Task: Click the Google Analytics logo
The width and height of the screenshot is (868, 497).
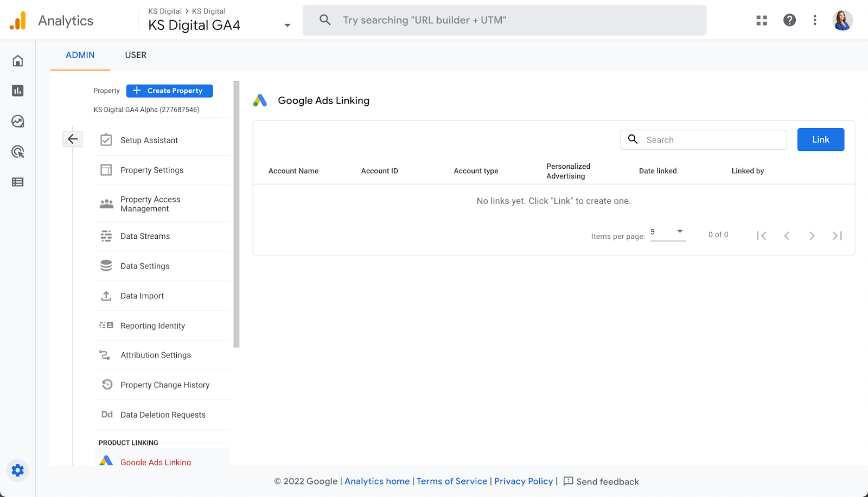Action: click(x=18, y=21)
